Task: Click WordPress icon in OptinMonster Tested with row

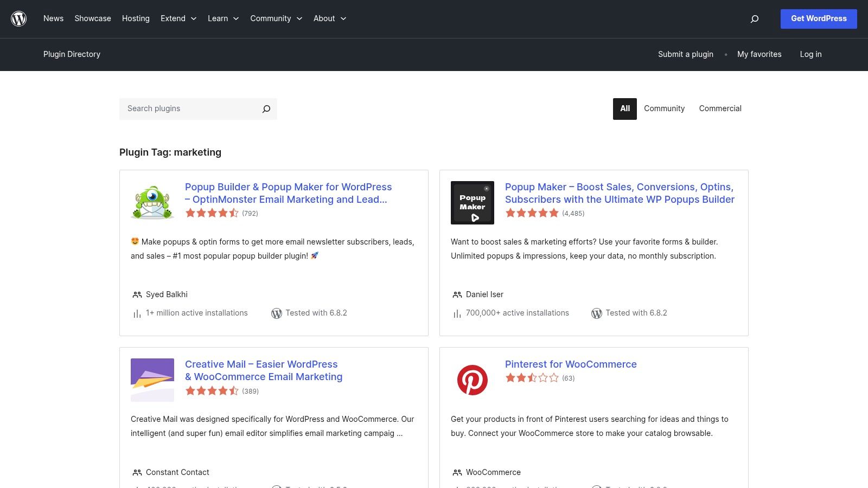Action: pyautogui.click(x=277, y=313)
